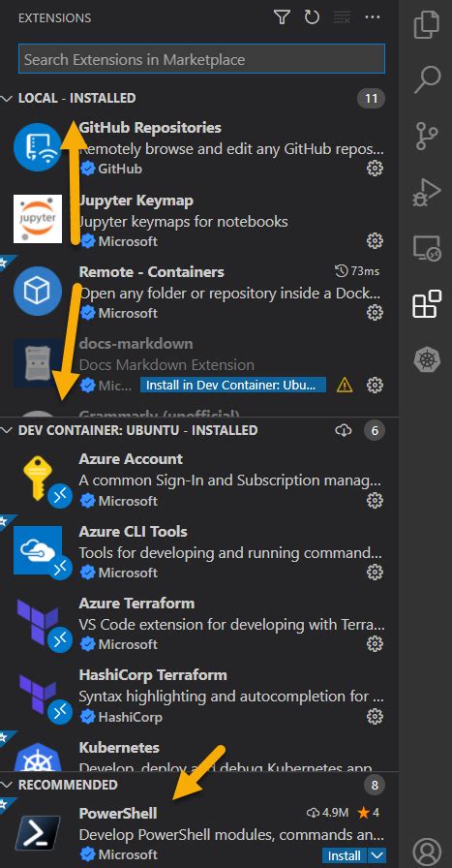
Task: Click the GitHub Repositories extension logo
Action: pos(38,146)
